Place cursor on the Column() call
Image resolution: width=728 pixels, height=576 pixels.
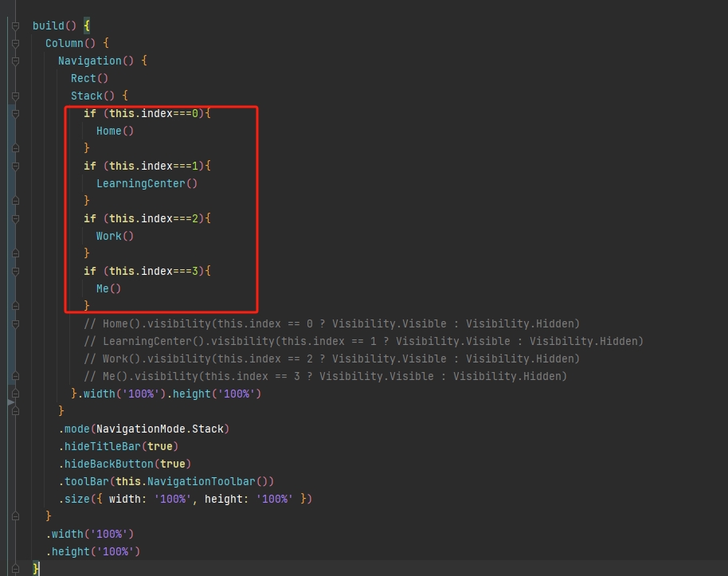(71, 43)
